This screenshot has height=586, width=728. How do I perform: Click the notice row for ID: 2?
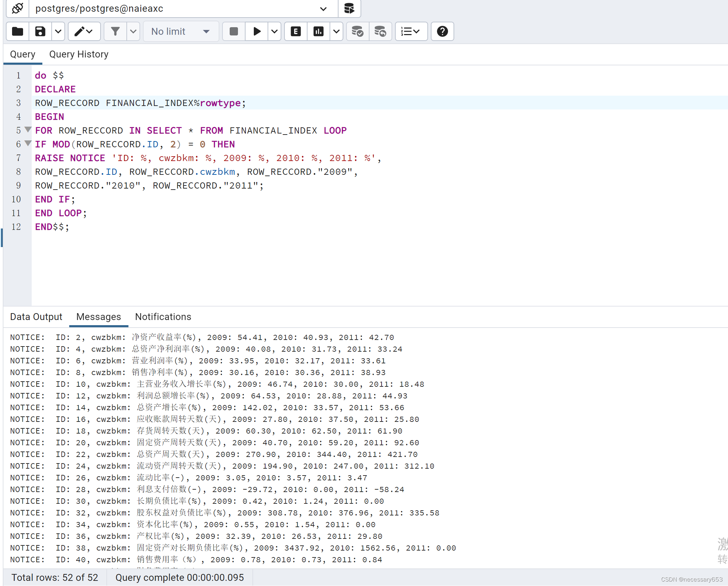pyautogui.click(x=202, y=338)
